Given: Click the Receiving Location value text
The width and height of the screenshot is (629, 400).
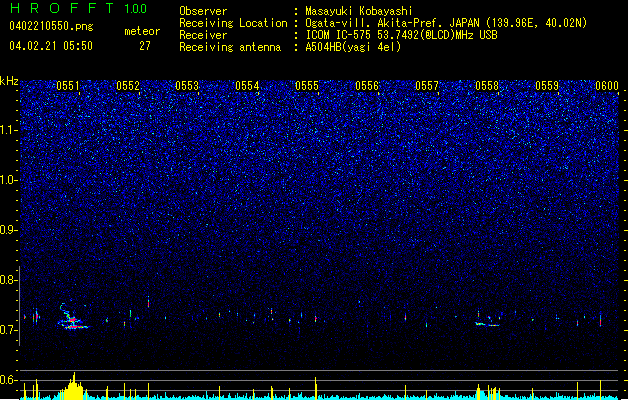Looking at the screenshot, I should click(446, 23).
